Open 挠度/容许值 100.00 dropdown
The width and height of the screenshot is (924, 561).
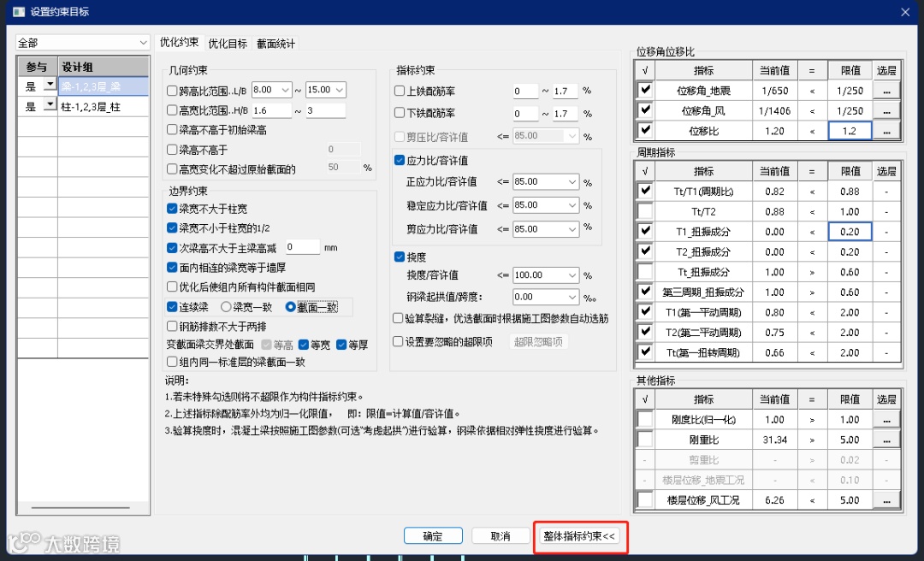click(x=546, y=275)
